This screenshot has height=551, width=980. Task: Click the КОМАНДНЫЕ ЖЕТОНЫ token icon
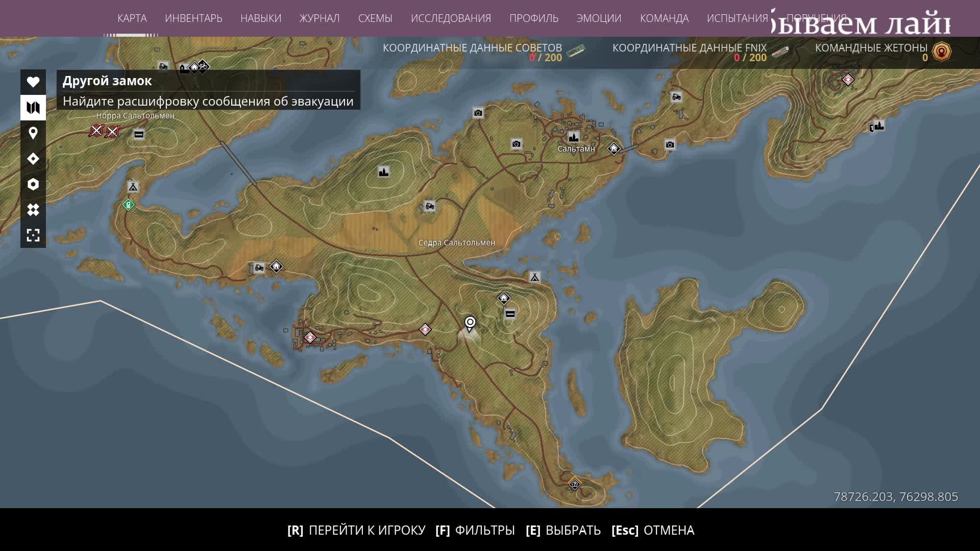click(x=942, y=52)
